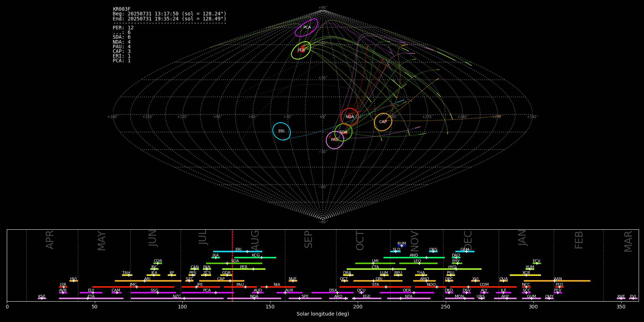Click the JMC shower bar in timeline
This screenshot has width=644, height=322.
[x=133, y=287]
